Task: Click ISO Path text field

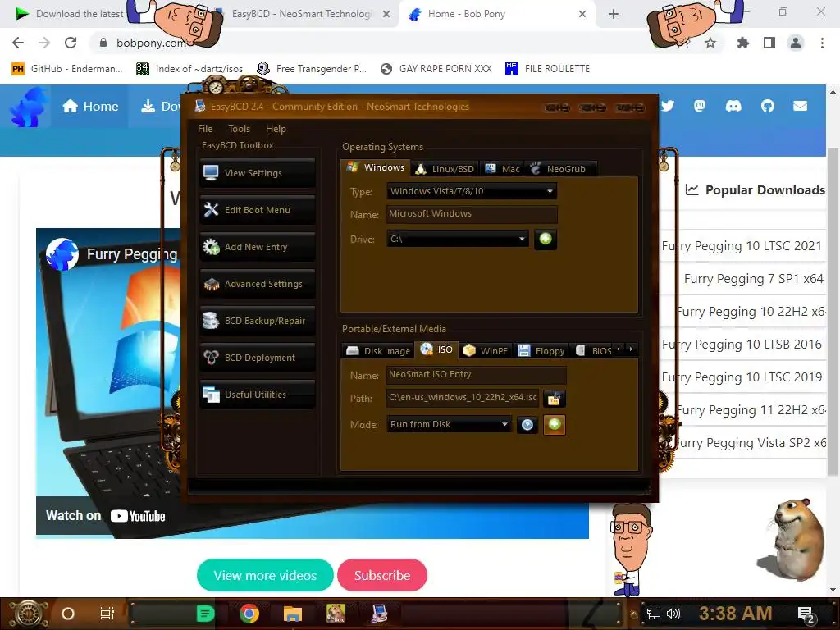Action: (x=463, y=398)
